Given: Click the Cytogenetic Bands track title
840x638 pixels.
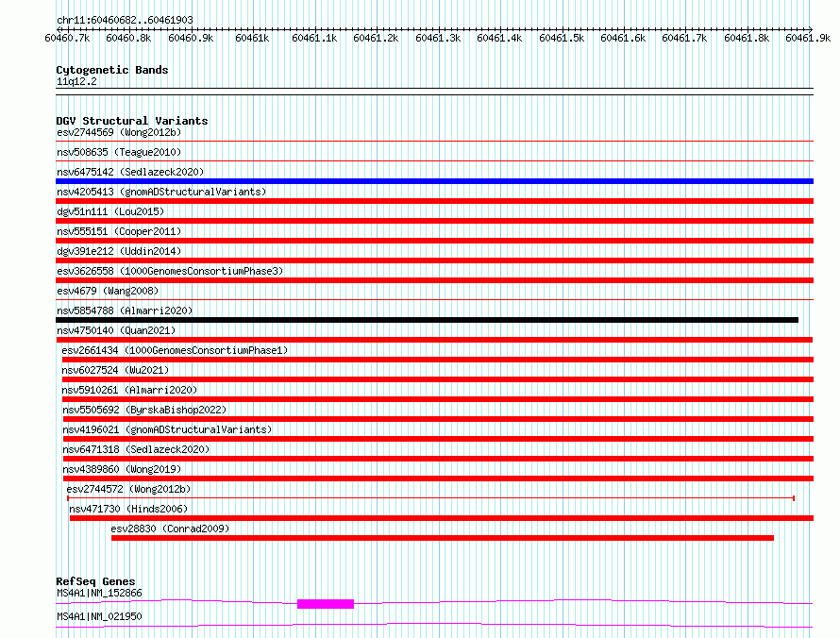Looking at the screenshot, I should click(112, 70).
